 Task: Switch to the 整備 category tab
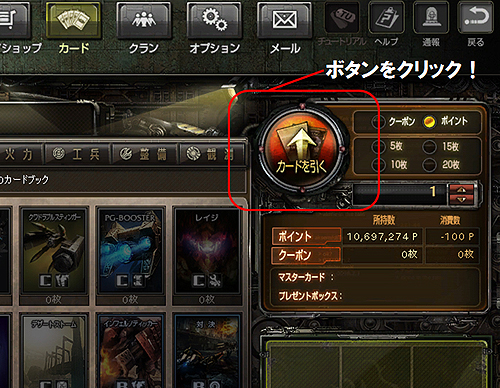pos(144,154)
